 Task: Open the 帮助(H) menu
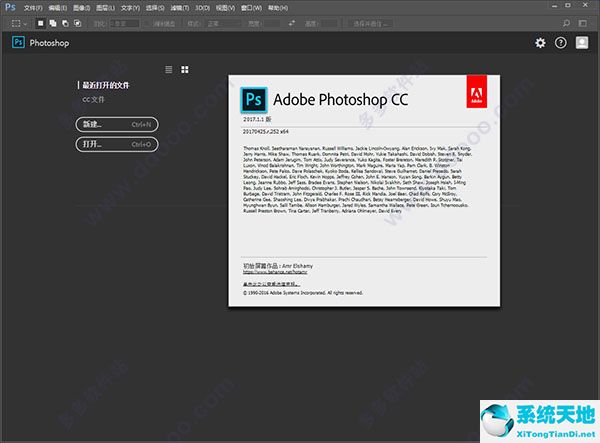click(278, 8)
